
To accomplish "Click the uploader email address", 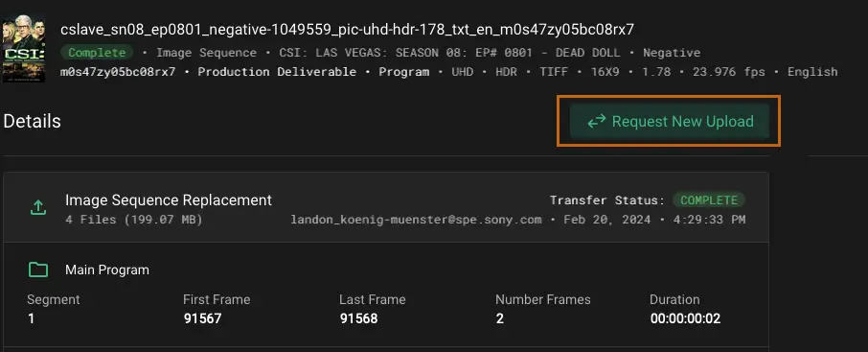I will [x=416, y=220].
